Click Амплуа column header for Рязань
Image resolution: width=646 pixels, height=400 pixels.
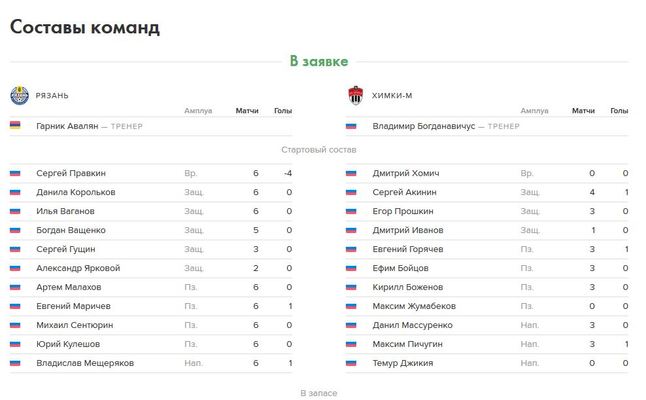pyautogui.click(x=198, y=110)
